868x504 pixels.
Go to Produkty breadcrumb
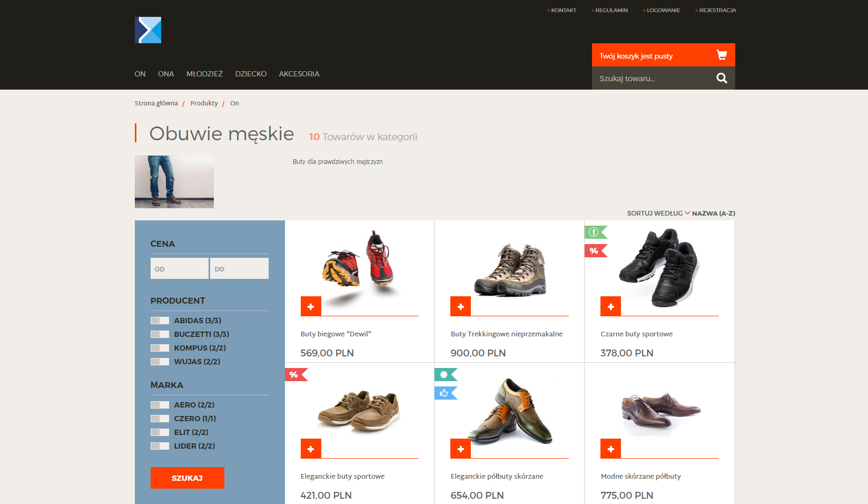pos(204,103)
